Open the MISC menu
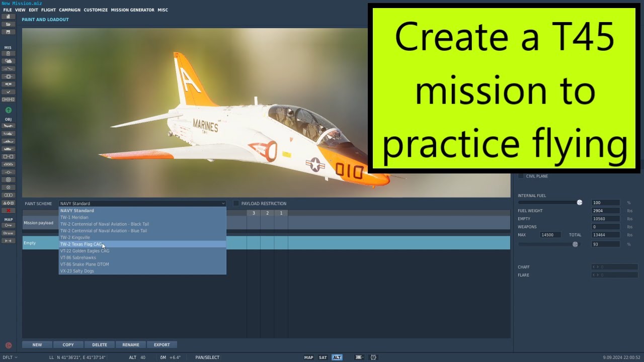The image size is (644, 362). [x=163, y=10]
